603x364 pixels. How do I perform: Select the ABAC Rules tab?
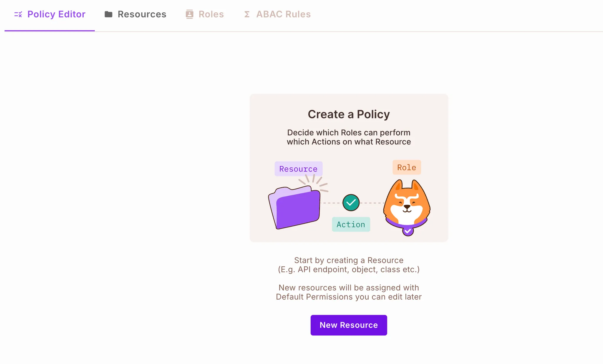coord(283,14)
